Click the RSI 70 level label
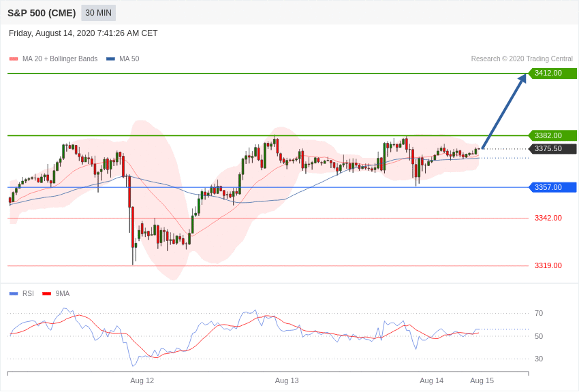 click(x=539, y=314)
